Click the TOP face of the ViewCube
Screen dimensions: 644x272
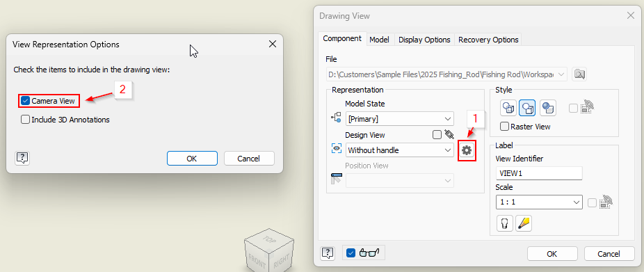[268, 239]
